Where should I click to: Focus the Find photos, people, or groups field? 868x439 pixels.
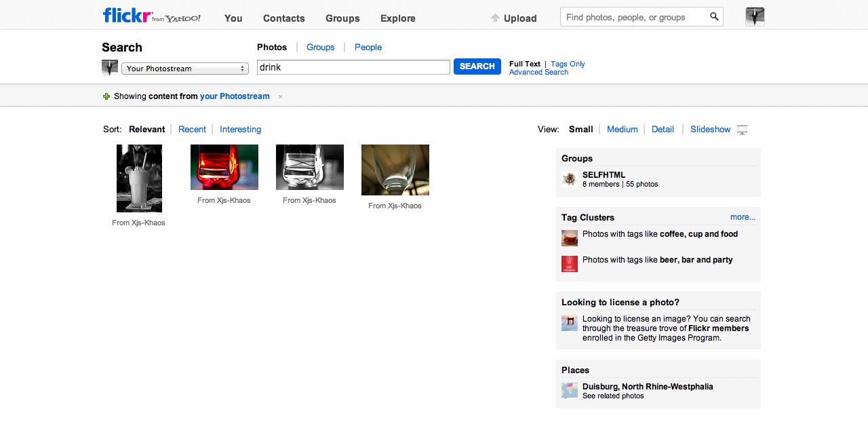(x=634, y=17)
